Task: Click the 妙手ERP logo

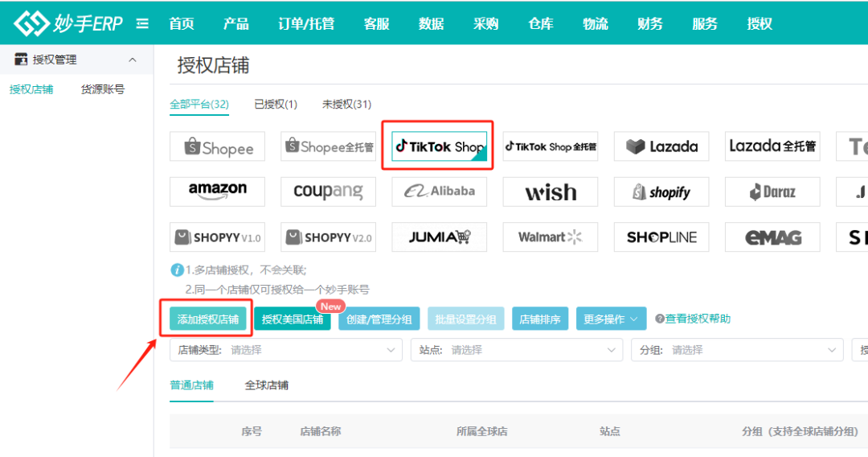Action: [x=68, y=23]
